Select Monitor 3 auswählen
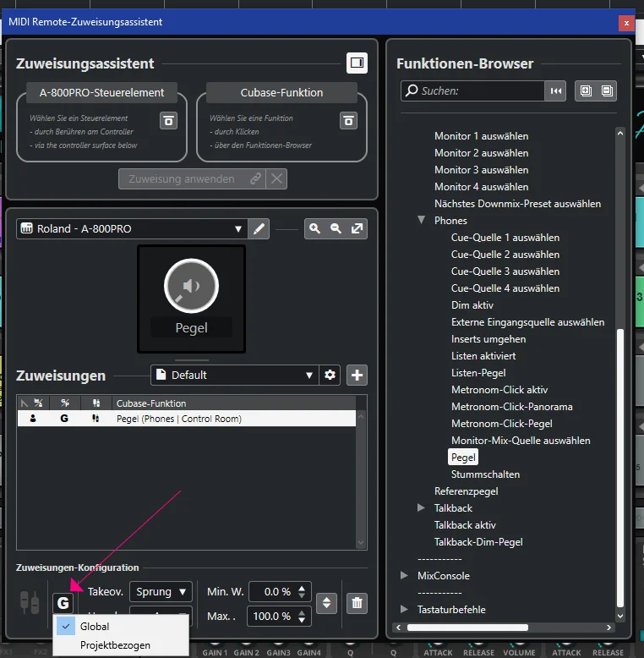 pyautogui.click(x=481, y=170)
